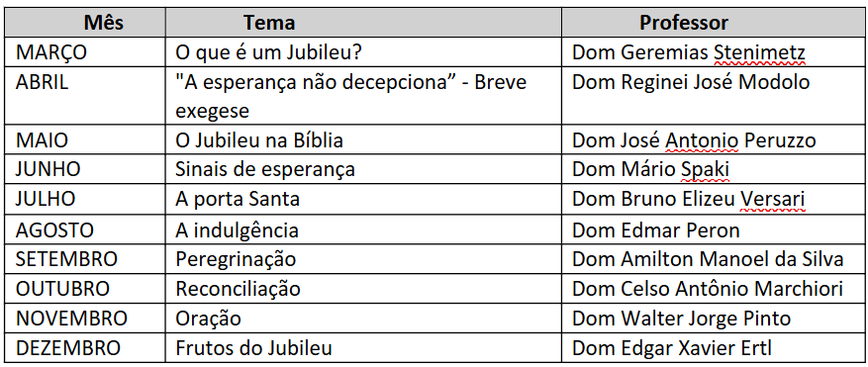Click the 'O que é um Jubileu?' cell
Screen dimensions: 868x367
pos(363,52)
